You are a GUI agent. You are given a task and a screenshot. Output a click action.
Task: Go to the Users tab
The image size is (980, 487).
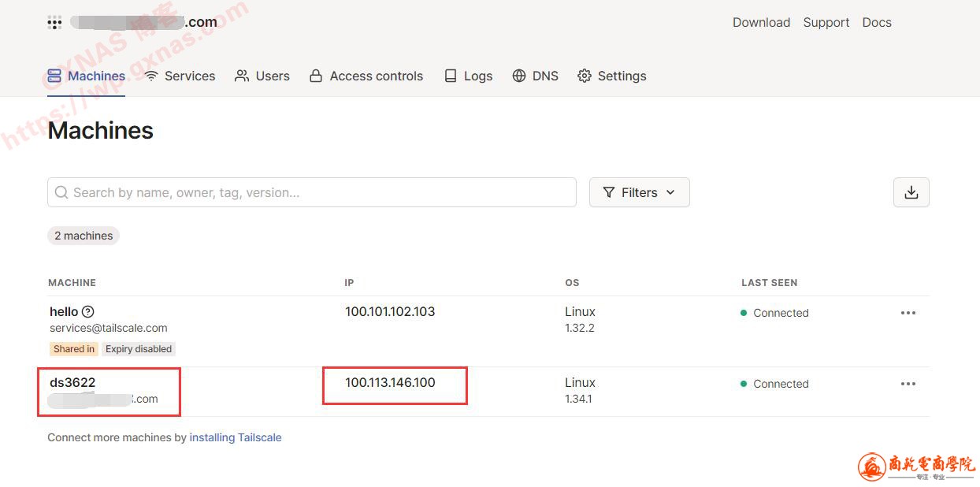[x=262, y=76]
